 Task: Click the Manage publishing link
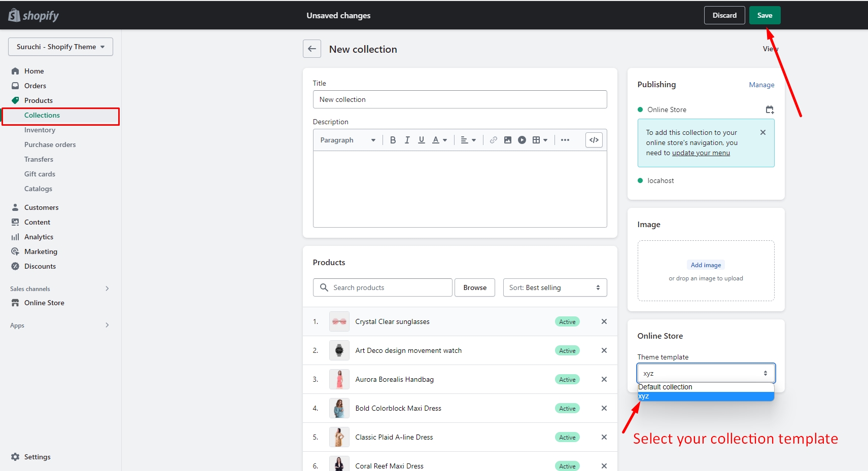pyautogui.click(x=761, y=85)
